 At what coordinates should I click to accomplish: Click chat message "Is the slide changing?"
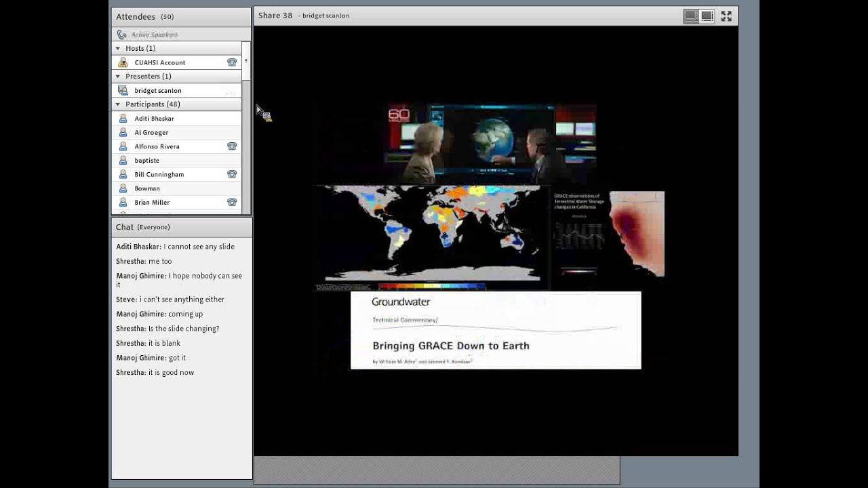tap(184, 329)
